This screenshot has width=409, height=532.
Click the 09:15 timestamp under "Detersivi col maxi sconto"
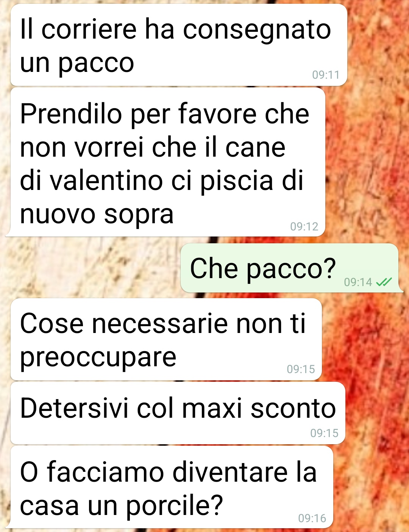coord(324,433)
